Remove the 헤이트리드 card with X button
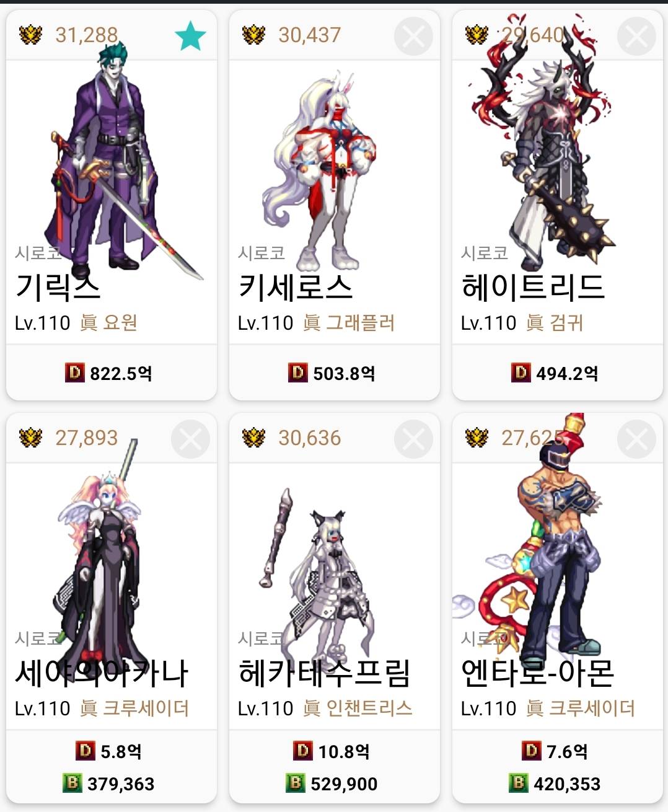The height and width of the screenshot is (812, 668). tap(636, 36)
